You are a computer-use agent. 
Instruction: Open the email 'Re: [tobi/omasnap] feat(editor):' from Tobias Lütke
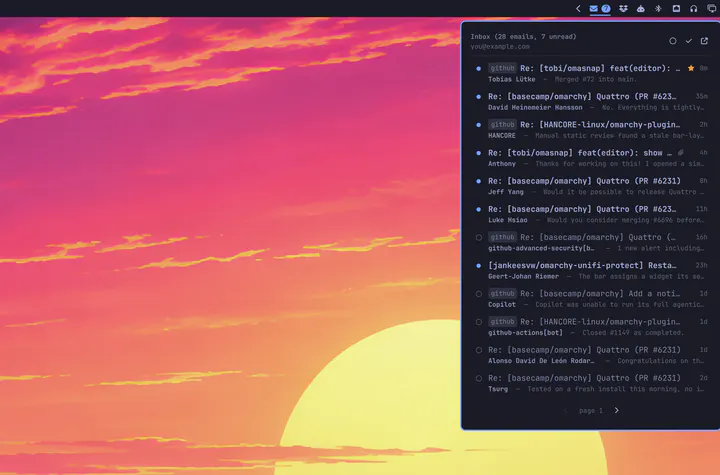(x=600, y=68)
